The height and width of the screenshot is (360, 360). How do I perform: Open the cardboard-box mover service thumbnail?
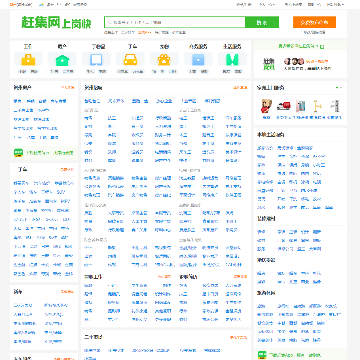[x=266, y=106]
